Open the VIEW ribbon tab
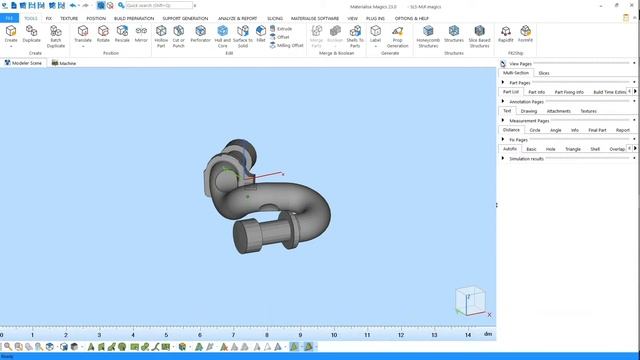The image size is (640, 360). pos(352,18)
